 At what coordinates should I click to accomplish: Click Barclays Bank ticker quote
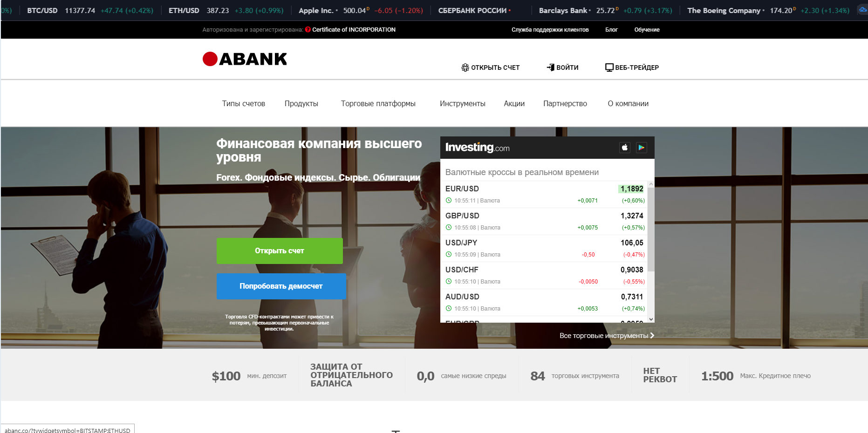click(x=605, y=11)
